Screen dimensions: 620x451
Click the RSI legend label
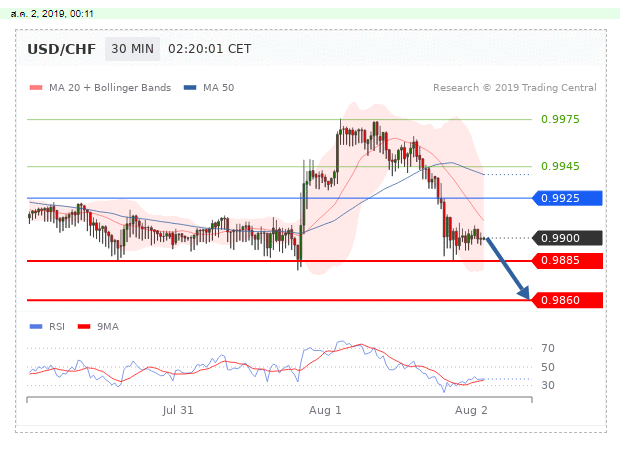tap(57, 326)
